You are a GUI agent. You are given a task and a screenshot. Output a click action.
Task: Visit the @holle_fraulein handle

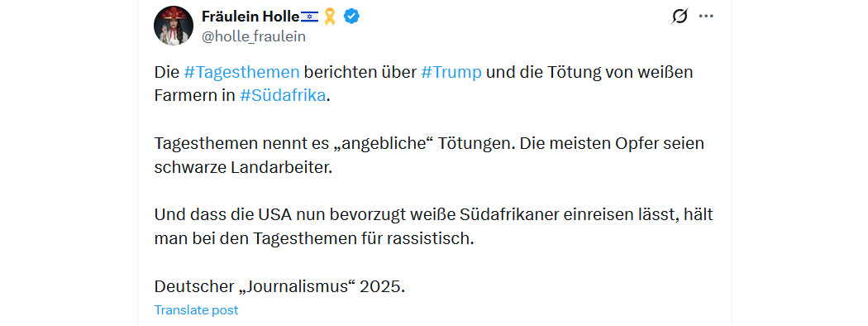click(x=254, y=36)
